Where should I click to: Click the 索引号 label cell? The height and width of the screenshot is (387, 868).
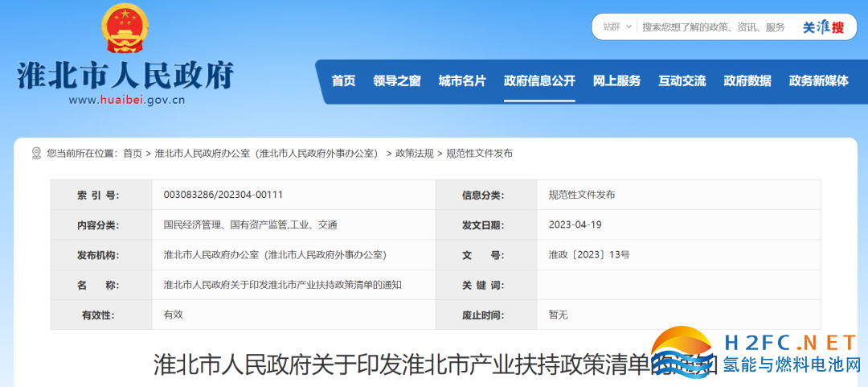pos(101,196)
